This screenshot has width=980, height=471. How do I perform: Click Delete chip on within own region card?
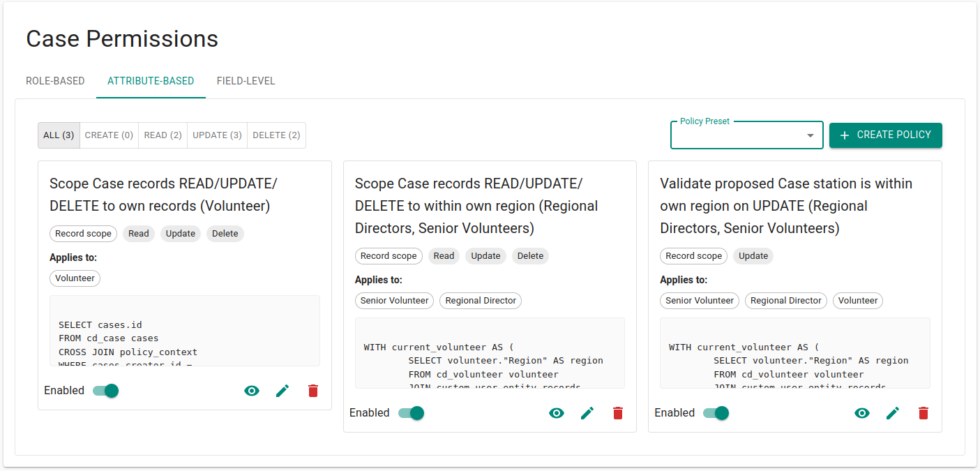coord(531,256)
